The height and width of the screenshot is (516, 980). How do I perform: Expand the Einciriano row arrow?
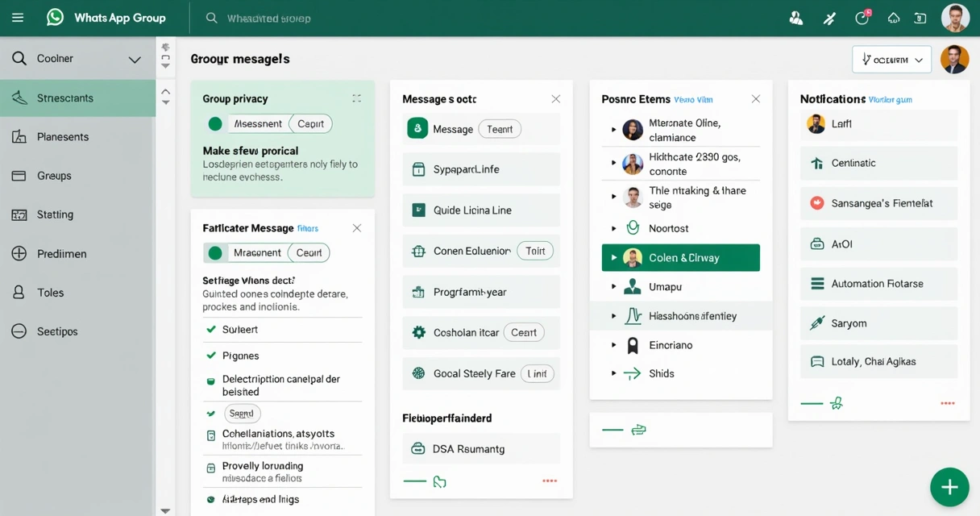click(x=614, y=345)
